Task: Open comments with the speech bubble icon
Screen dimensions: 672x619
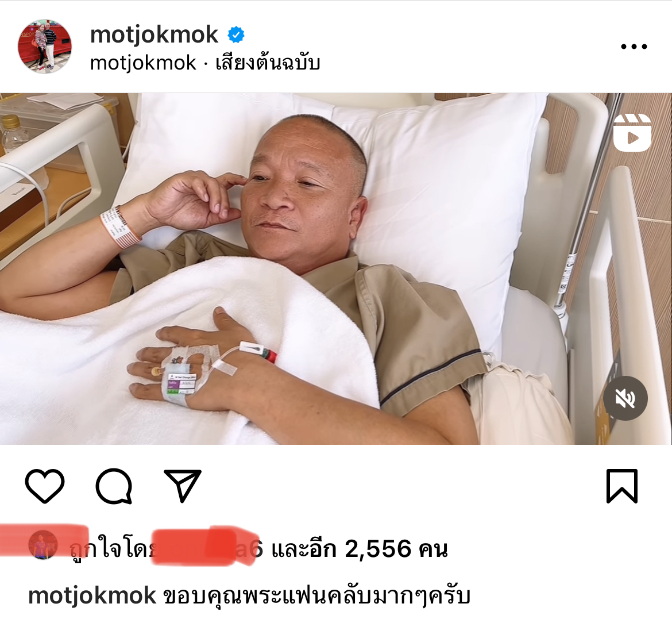Action: coord(114,486)
